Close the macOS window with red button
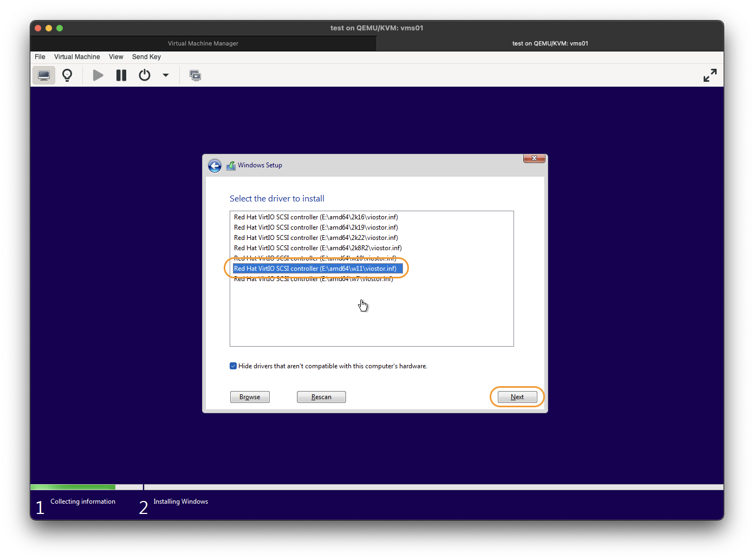The image size is (754, 560). point(38,28)
